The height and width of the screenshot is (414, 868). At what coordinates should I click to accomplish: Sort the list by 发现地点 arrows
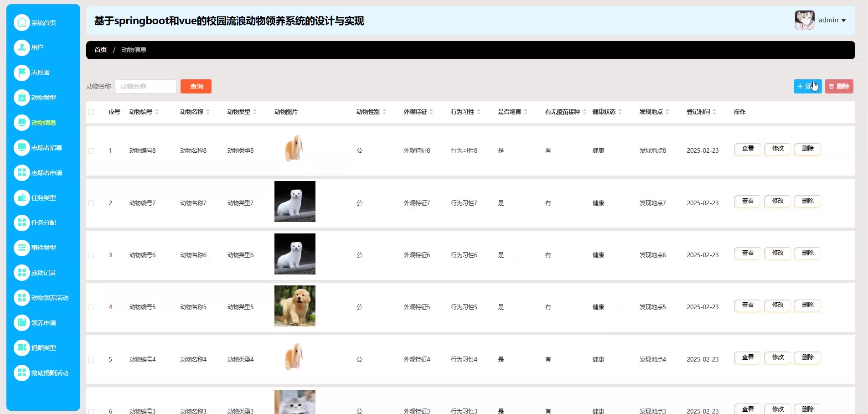(667, 112)
